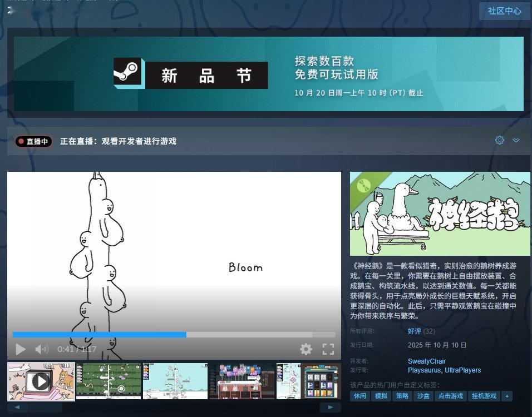This screenshot has height=417, width=532.
Task: Select the 沙盒 tag
Action: 423,396
